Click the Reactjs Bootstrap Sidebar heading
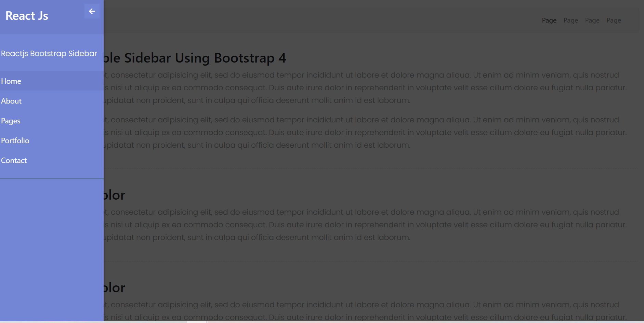 [x=49, y=53]
